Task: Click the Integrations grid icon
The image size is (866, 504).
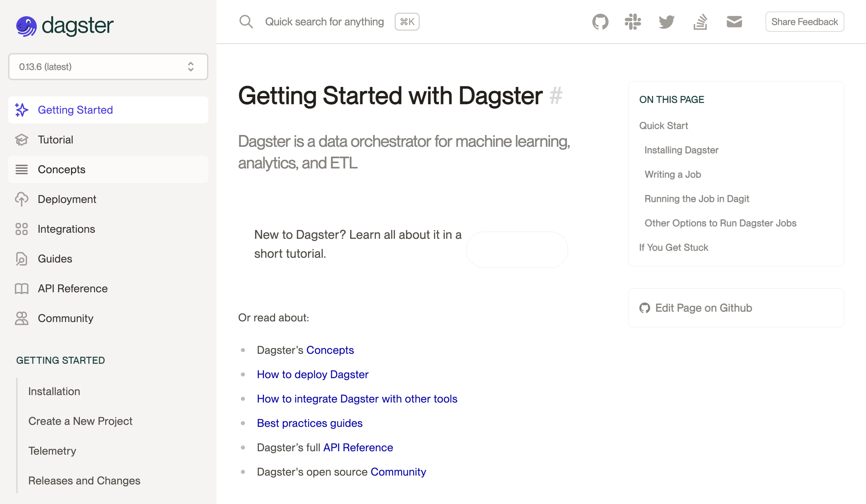Action: click(x=21, y=229)
